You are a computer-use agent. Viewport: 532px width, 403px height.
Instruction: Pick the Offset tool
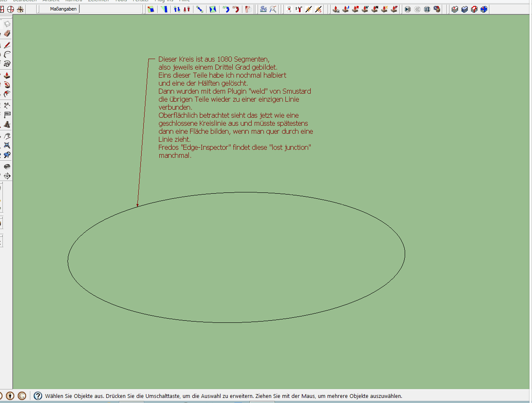pos(7,94)
